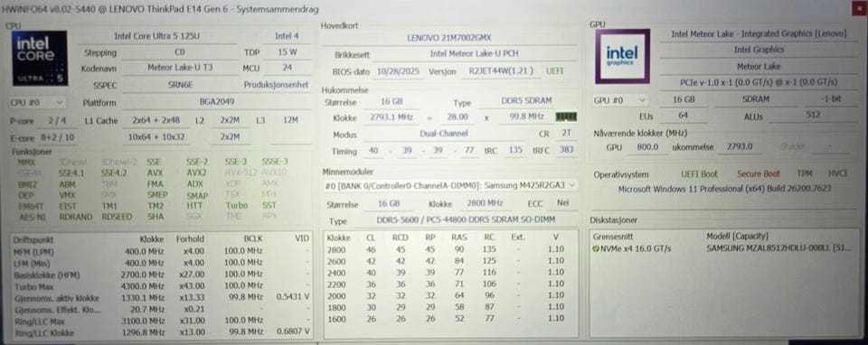Expand the memory module #0 Samsung dropdown

pyautogui.click(x=450, y=186)
